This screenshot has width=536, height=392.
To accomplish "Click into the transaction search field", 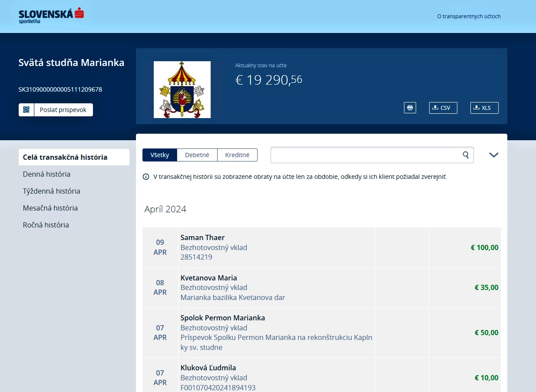I will (365, 155).
